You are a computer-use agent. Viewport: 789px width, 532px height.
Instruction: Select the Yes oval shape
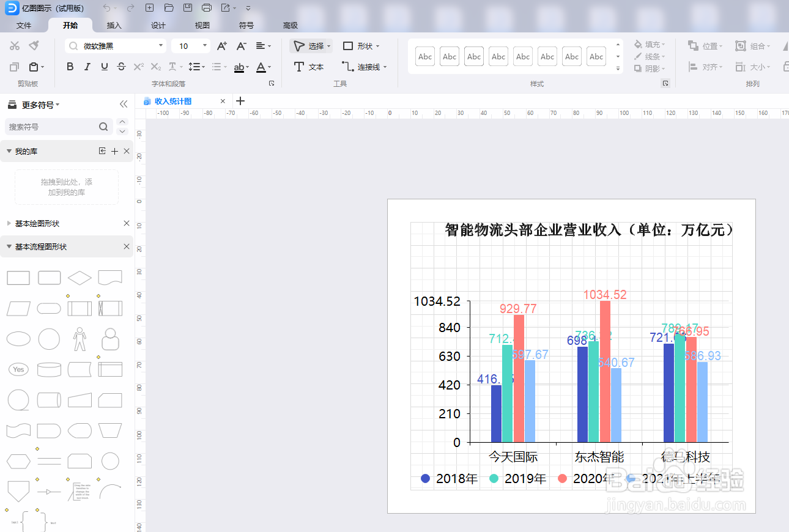tap(18, 369)
